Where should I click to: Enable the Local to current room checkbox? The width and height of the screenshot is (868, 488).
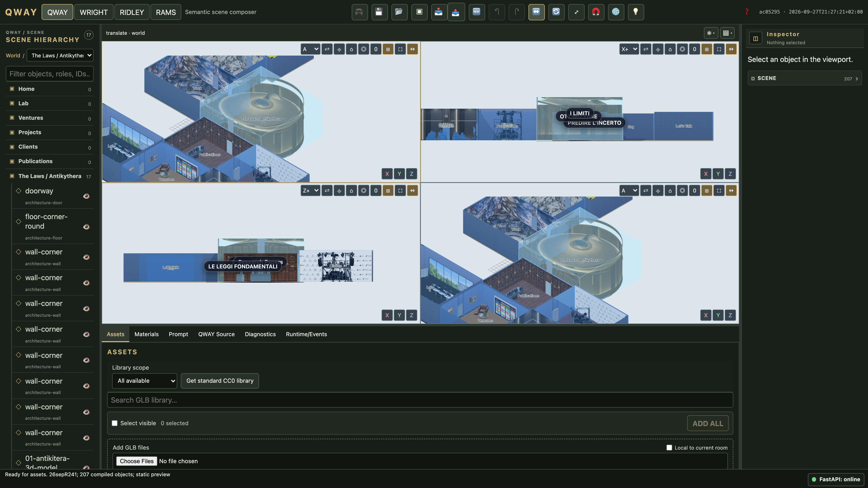pos(669,448)
